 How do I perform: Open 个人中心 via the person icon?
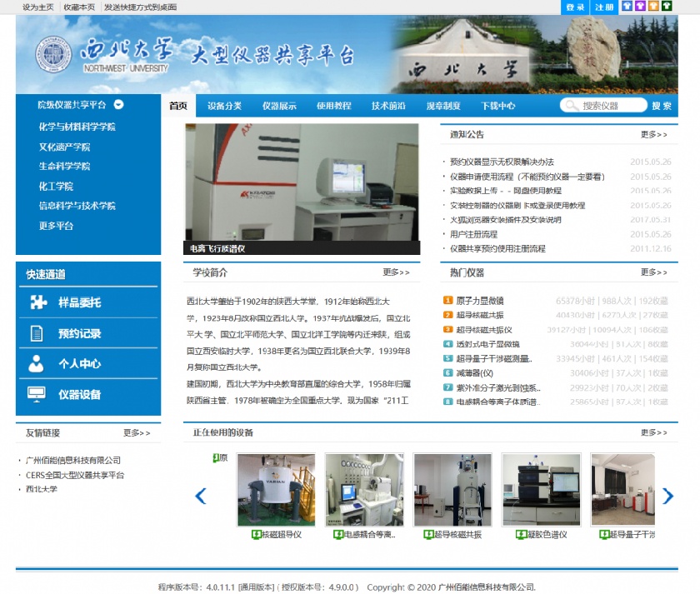point(37,363)
